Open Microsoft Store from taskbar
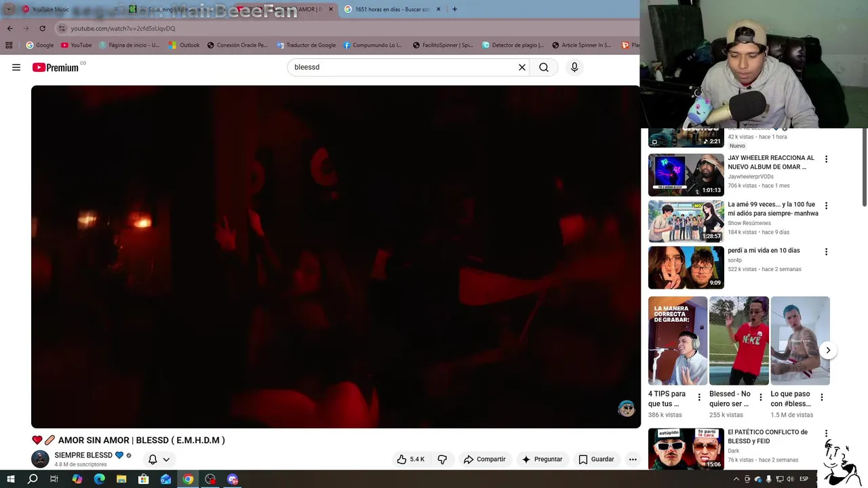 pyautogui.click(x=144, y=479)
